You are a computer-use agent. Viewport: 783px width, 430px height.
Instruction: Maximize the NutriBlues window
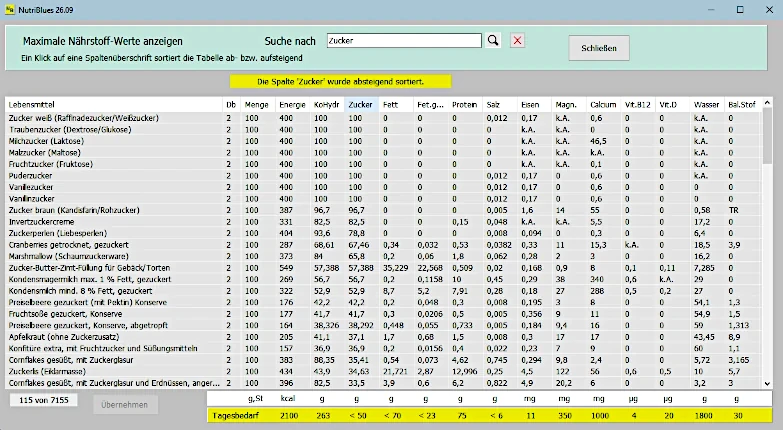(x=739, y=9)
